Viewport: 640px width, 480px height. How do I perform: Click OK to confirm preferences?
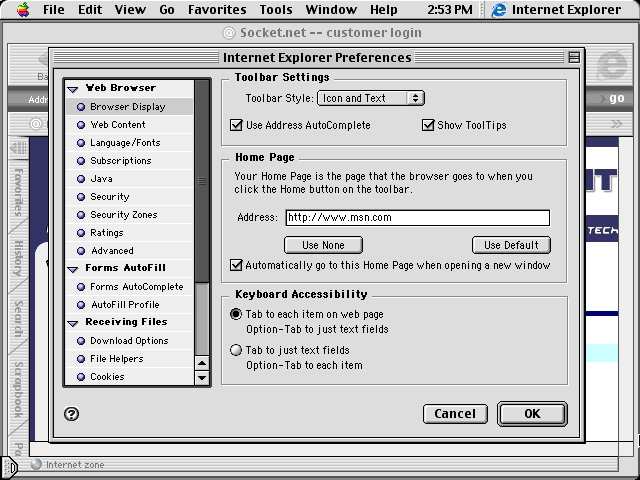click(532, 414)
